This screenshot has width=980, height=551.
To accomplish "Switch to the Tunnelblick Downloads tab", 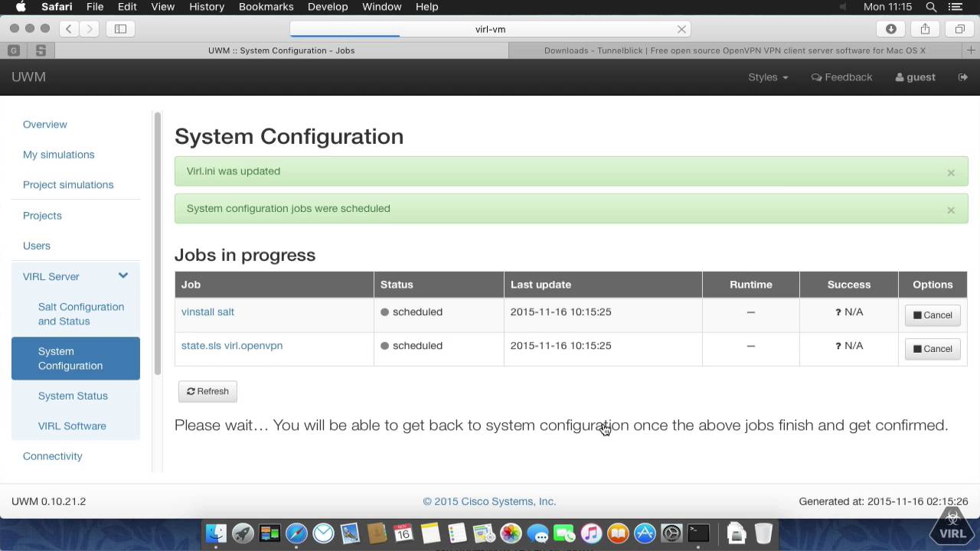I will coord(735,51).
